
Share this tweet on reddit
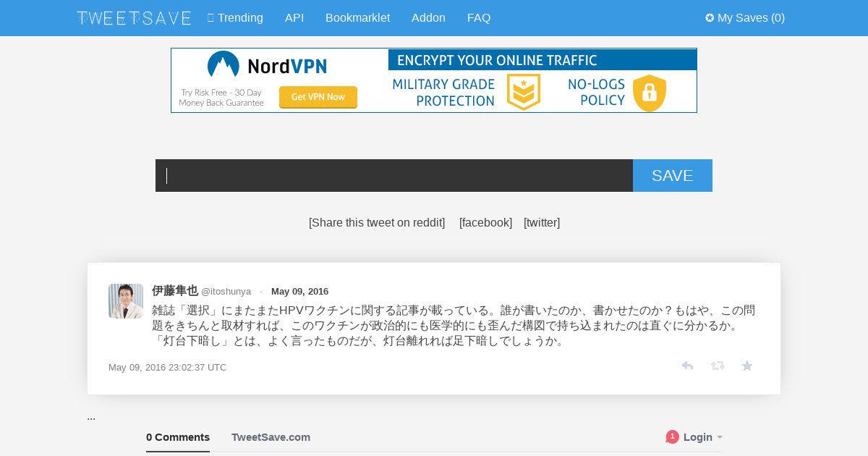tap(377, 223)
